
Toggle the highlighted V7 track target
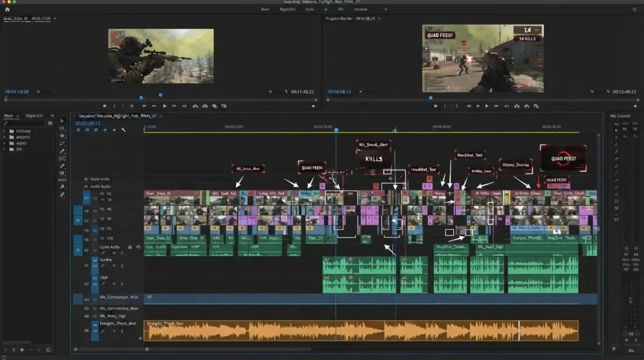[x=87, y=198]
